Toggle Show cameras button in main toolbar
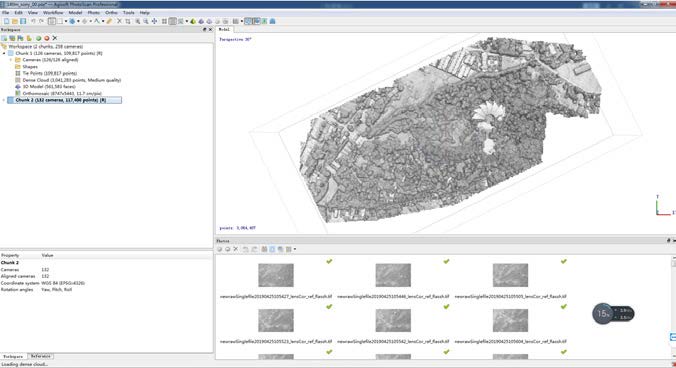This screenshot has width=676, height=368. [248, 21]
